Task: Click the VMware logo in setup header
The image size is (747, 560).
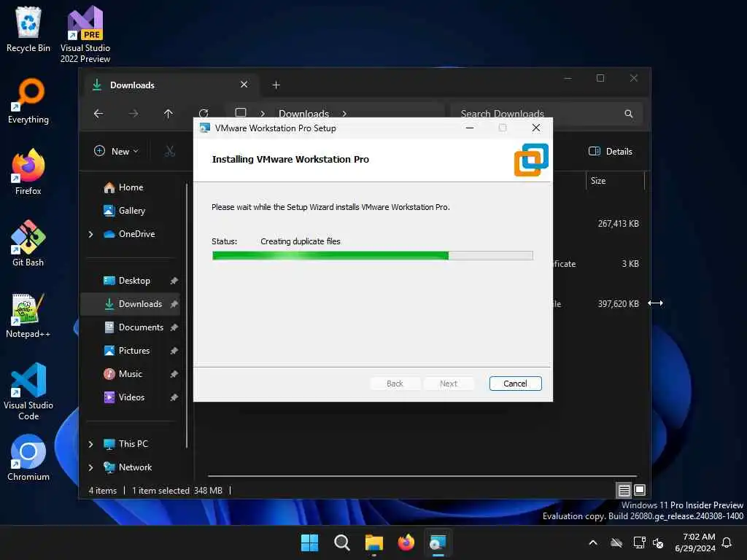Action: [531, 160]
